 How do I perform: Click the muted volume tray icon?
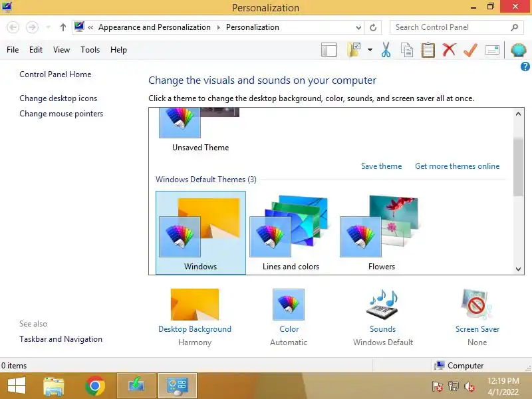tap(469, 386)
